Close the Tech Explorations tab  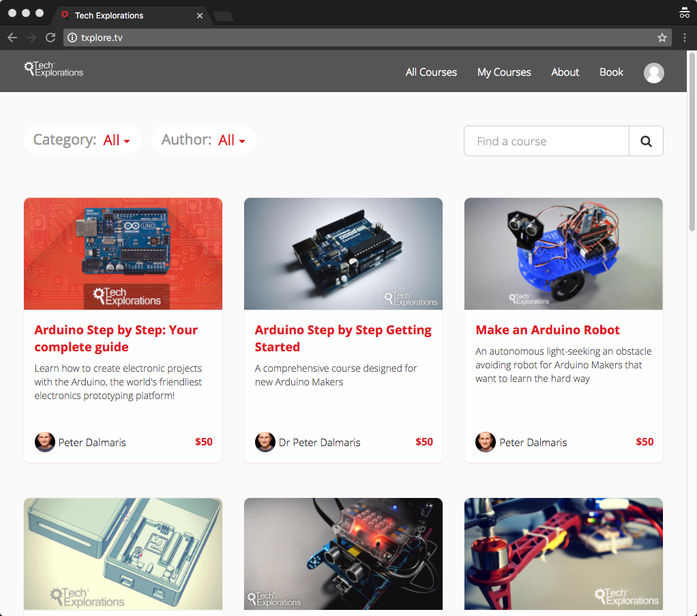tap(200, 16)
